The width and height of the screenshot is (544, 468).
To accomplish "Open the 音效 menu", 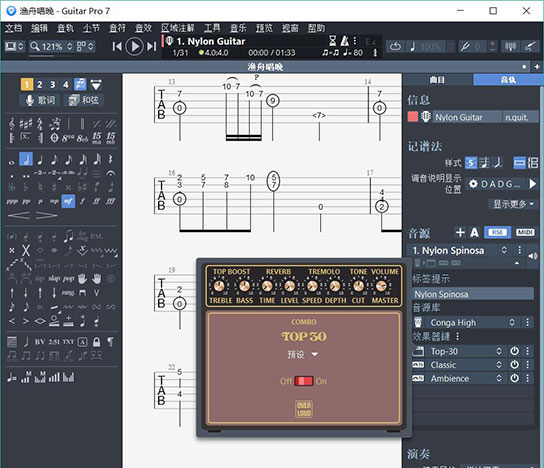I will (x=143, y=28).
